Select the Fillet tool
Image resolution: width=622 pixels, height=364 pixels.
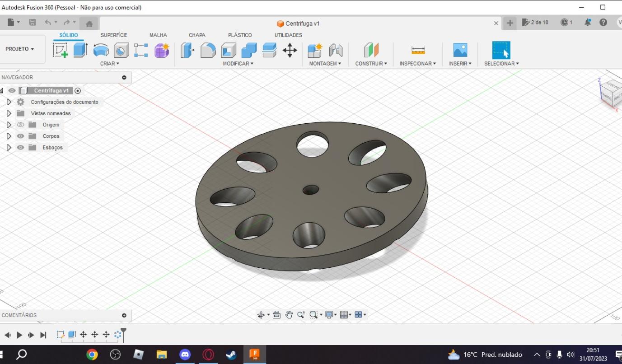pos(208,50)
